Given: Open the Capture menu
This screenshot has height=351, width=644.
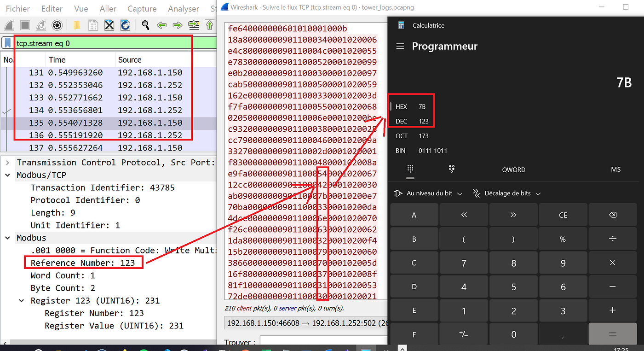Looking at the screenshot, I should tap(142, 9).
